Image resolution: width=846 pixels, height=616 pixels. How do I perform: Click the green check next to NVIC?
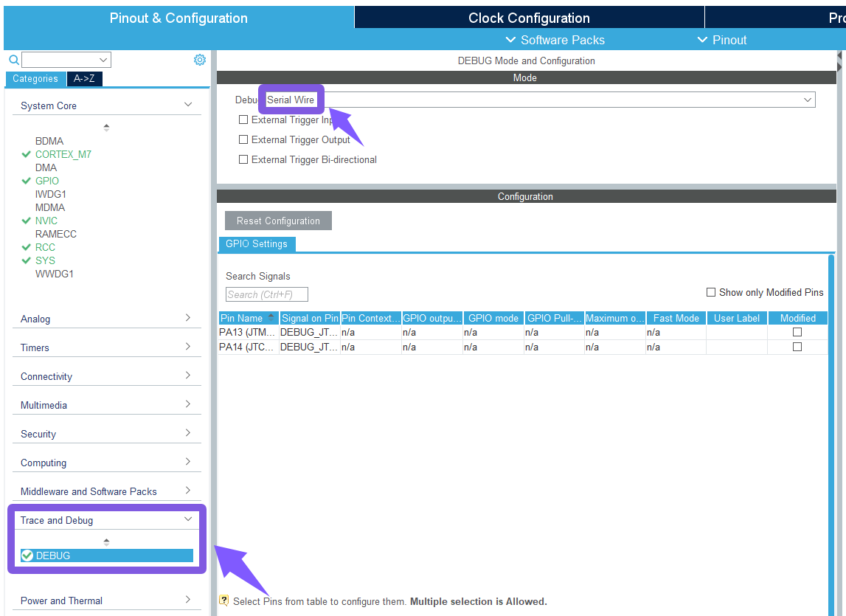pyautogui.click(x=26, y=221)
